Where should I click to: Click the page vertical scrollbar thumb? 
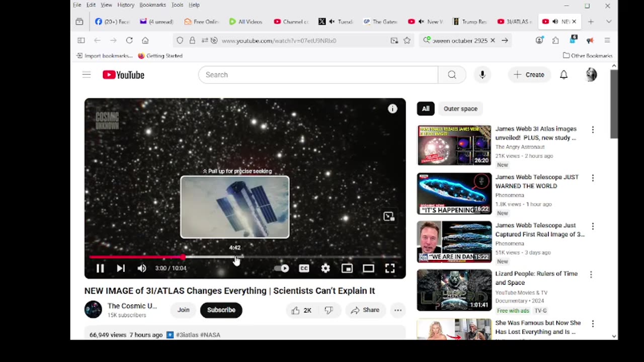614,104
